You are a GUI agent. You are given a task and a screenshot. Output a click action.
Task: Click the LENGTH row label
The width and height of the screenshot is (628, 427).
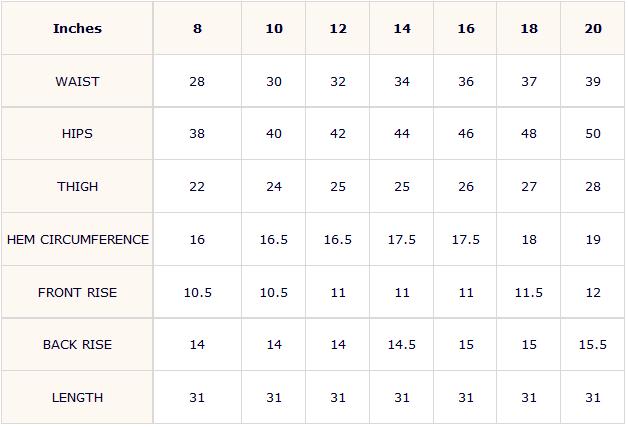point(77,397)
